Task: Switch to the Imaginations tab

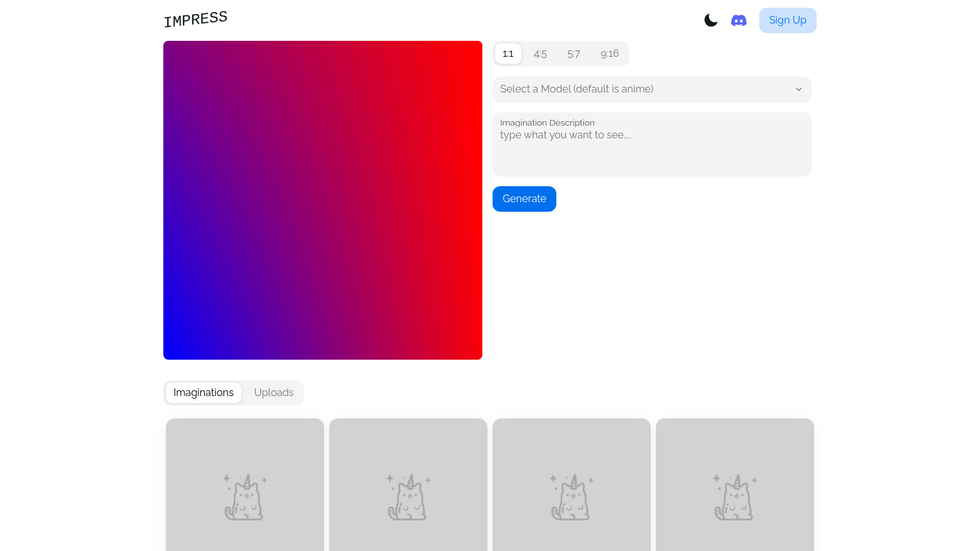Action: [x=204, y=393]
